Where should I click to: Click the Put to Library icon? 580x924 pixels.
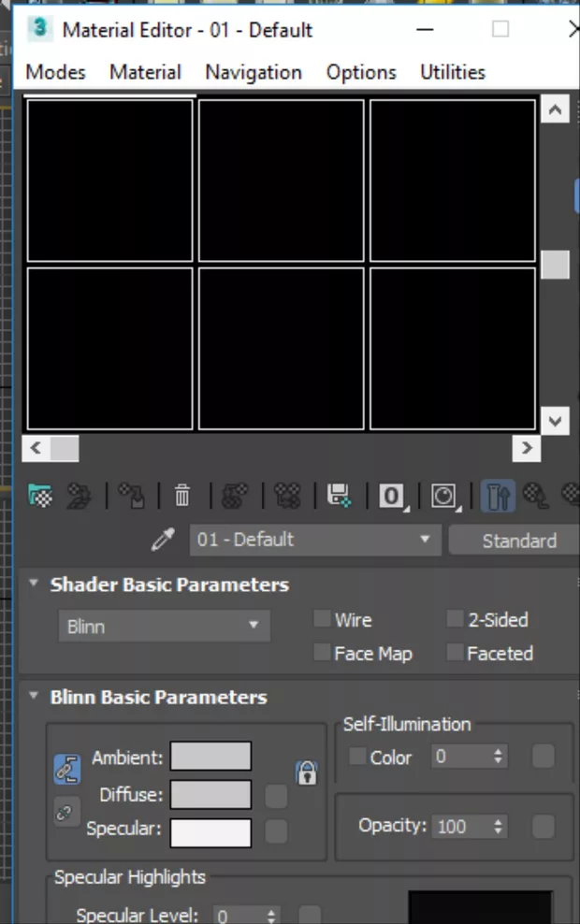pyautogui.click(x=338, y=495)
